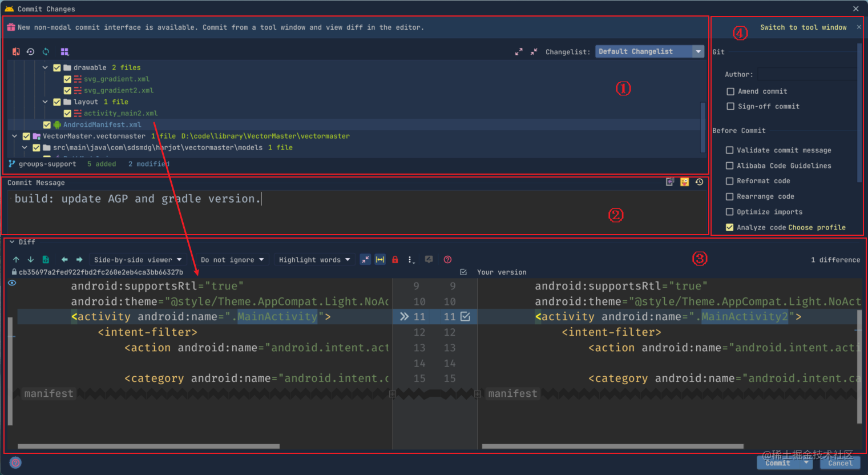The image size is (868, 475).
Task: Click the Refresh changes icon above file list
Action: pos(46,51)
